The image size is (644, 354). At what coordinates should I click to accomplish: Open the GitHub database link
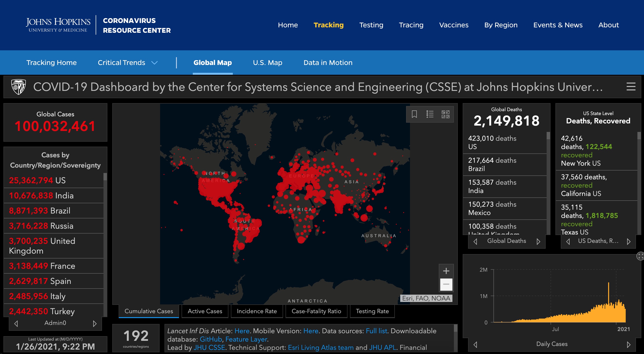[x=211, y=339]
